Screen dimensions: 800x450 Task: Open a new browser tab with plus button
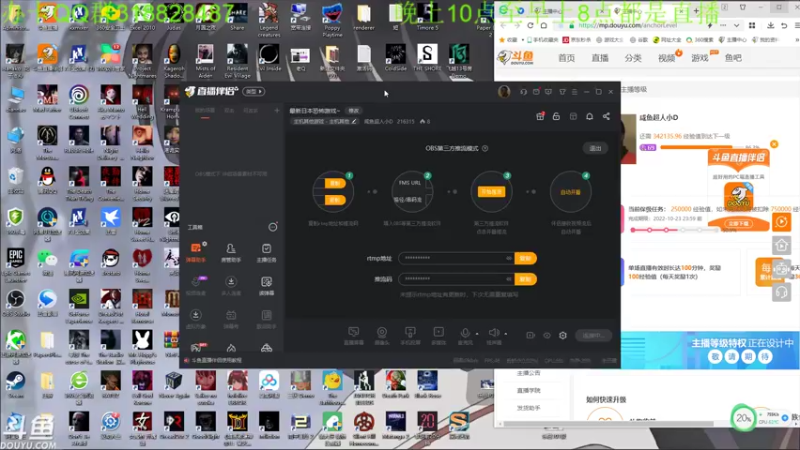(696, 10)
